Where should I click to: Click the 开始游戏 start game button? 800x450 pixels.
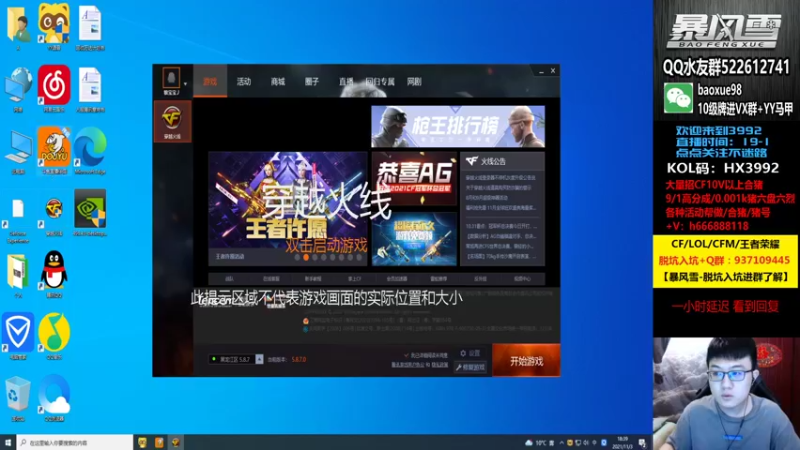[527, 361]
